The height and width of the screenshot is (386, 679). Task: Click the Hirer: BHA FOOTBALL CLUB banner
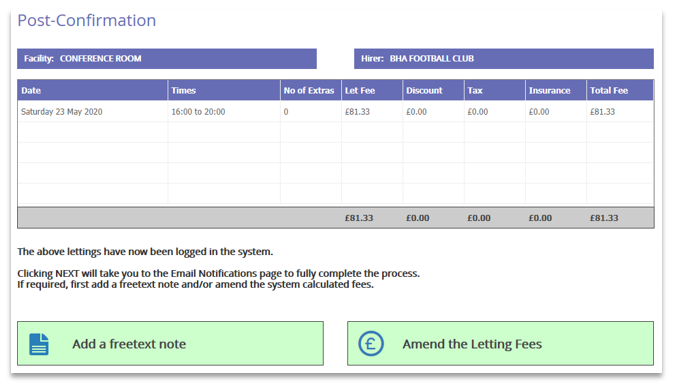[504, 58]
